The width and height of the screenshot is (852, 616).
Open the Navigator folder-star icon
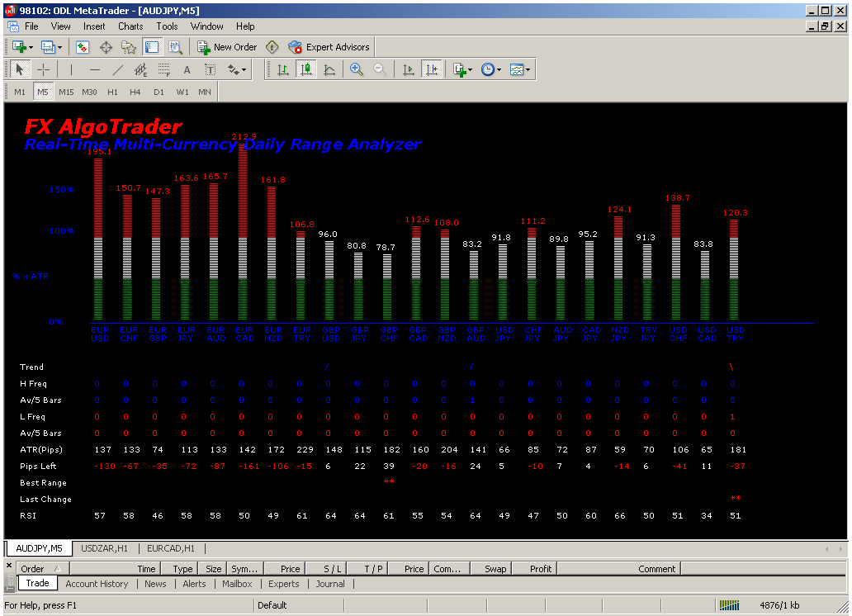pyautogui.click(x=129, y=47)
